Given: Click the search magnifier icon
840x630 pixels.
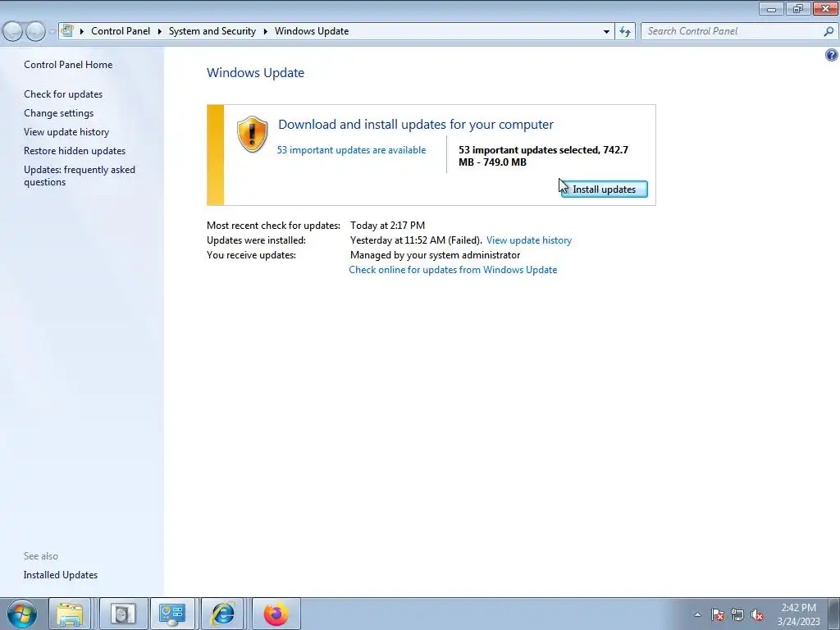Looking at the screenshot, I should [x=829, y=31].
